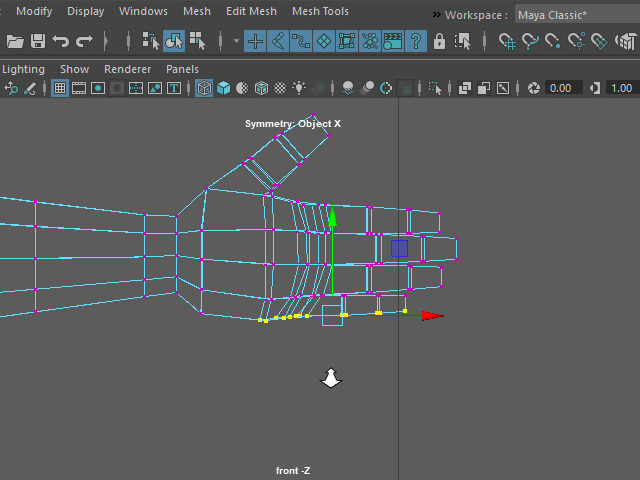Click the Undo arrow icon
The width and height of the screenshot is (640, 480).
point(61,41)
